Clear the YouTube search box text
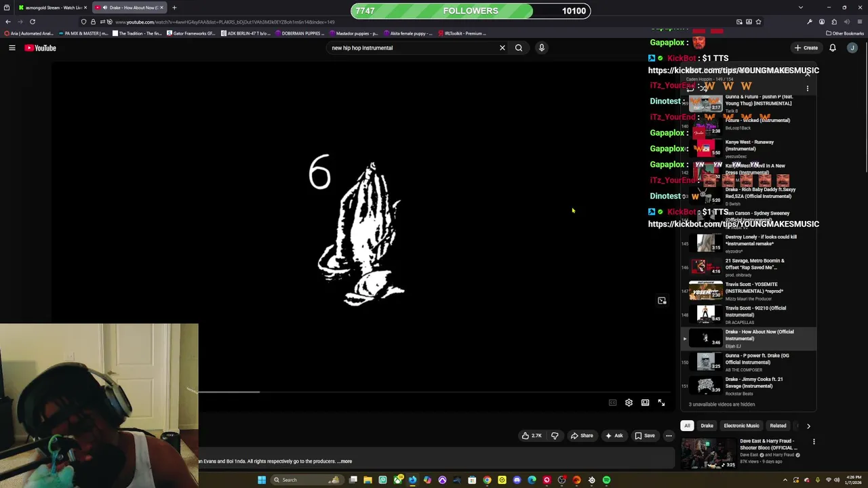This screenshot has height=488, width=868. point(502,48)
